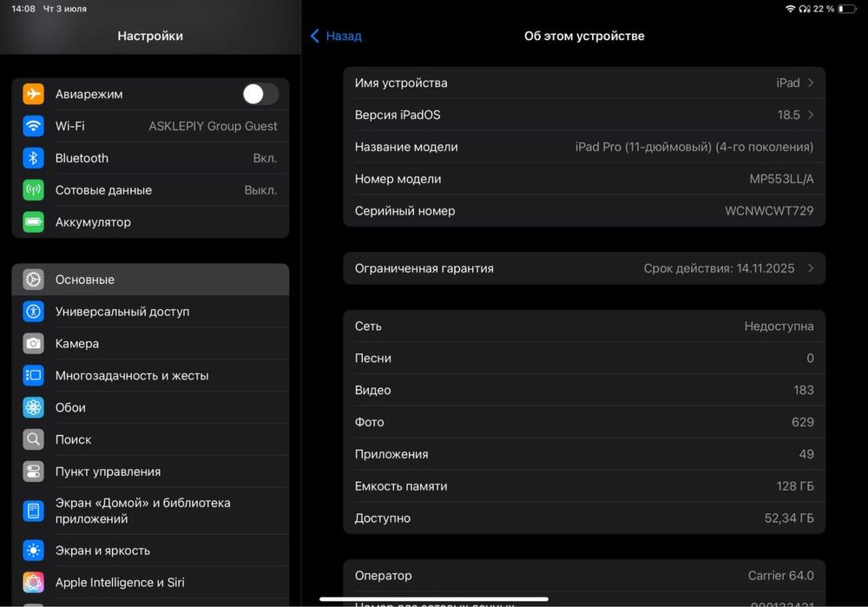Tap the Пункт управления icon
The height and width of the screenshot is (607, 868).
[33, 472]
